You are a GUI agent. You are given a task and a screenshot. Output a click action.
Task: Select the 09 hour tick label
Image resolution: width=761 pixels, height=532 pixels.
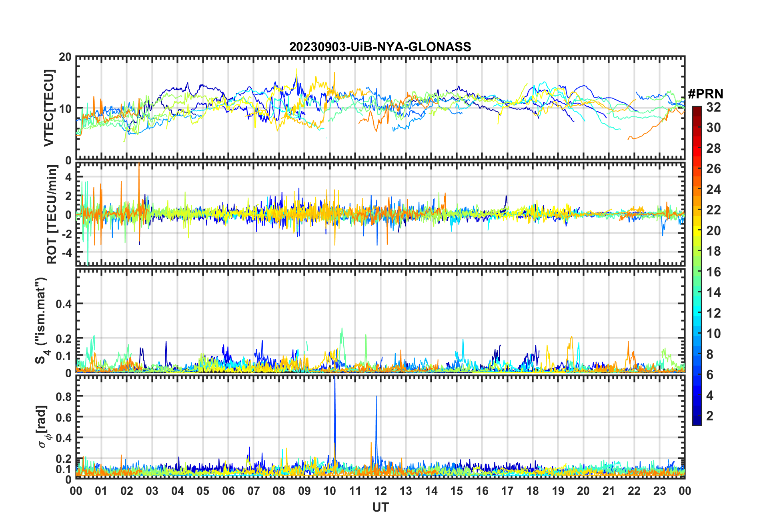[304, 491]
